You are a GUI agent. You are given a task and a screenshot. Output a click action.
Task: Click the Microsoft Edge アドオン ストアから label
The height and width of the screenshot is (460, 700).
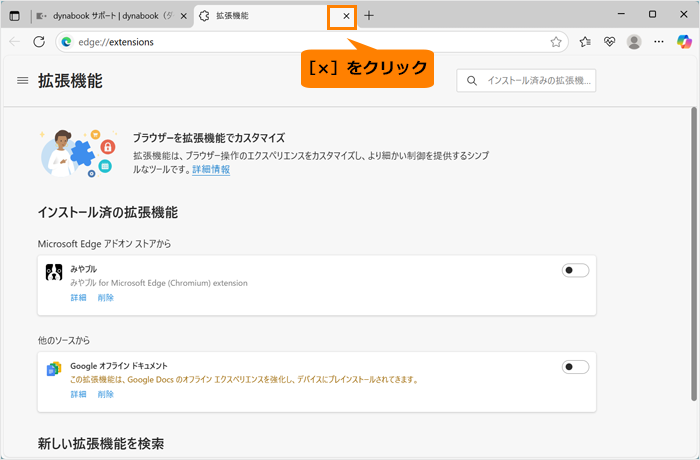(104, 244)
